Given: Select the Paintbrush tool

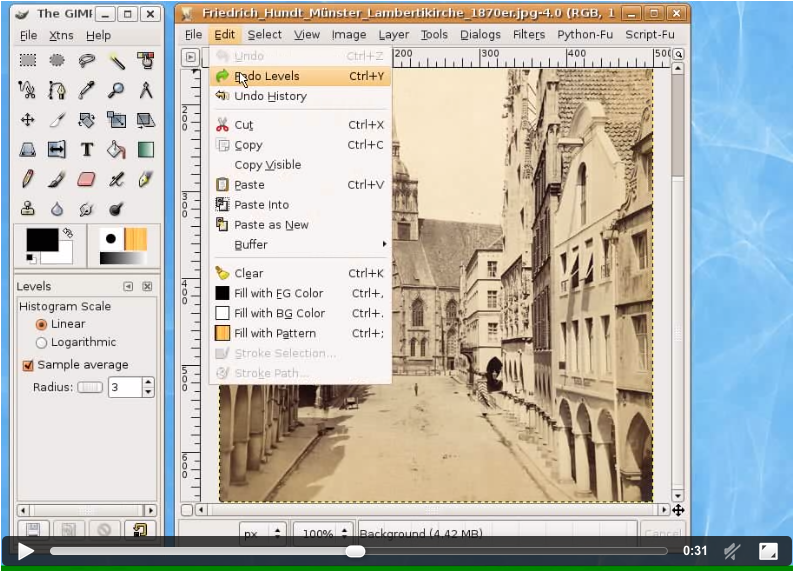Looking at the screenshot, I should tap(57, 179).
